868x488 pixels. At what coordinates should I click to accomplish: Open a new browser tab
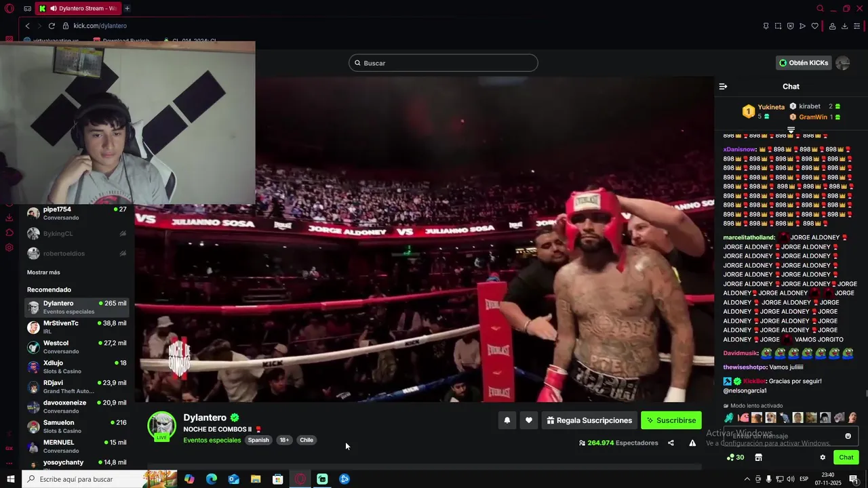coord(127,8)
